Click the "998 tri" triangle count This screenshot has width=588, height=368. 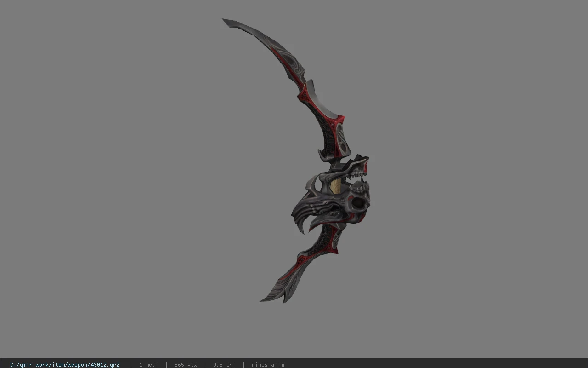tap(224, 365)
